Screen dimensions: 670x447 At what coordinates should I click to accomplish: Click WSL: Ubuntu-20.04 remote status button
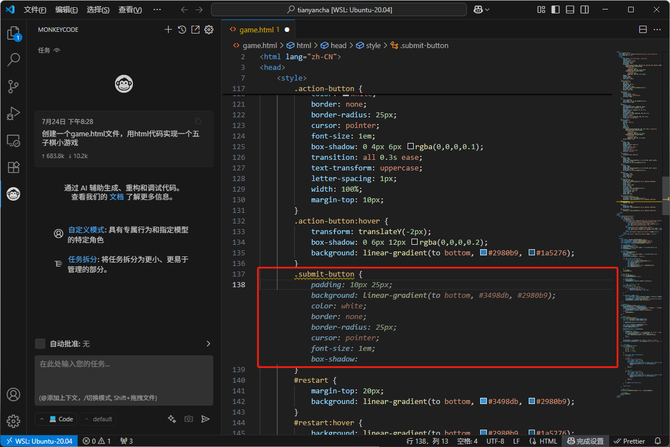tap(39, 440)
